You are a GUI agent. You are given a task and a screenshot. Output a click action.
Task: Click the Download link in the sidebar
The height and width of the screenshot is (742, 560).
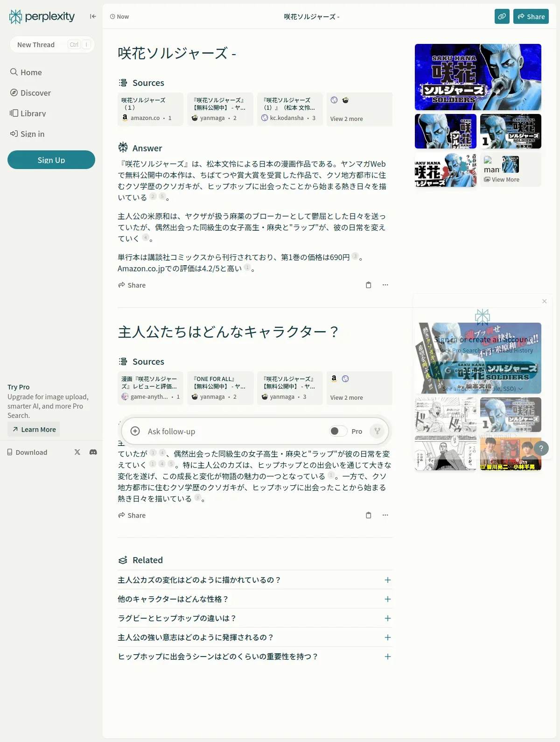27,452
